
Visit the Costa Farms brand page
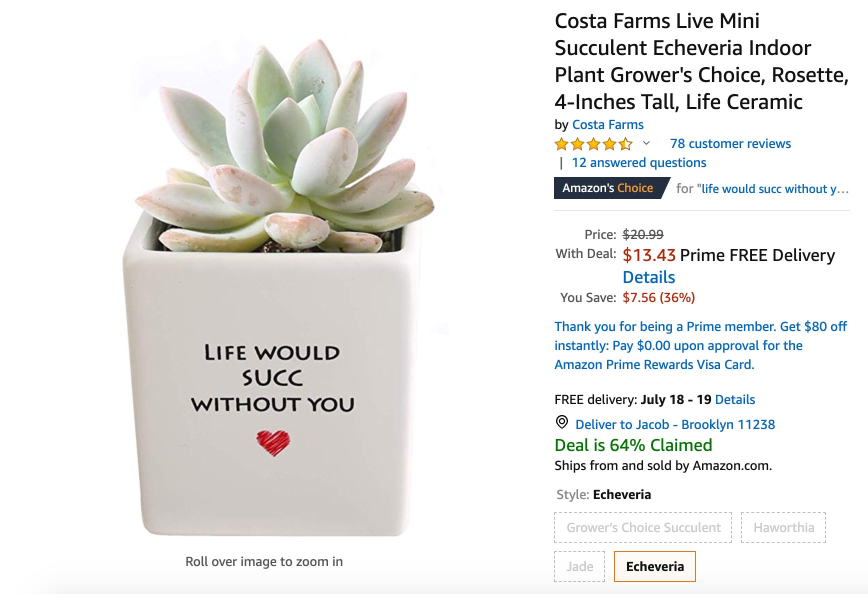(x=607, y=125)
